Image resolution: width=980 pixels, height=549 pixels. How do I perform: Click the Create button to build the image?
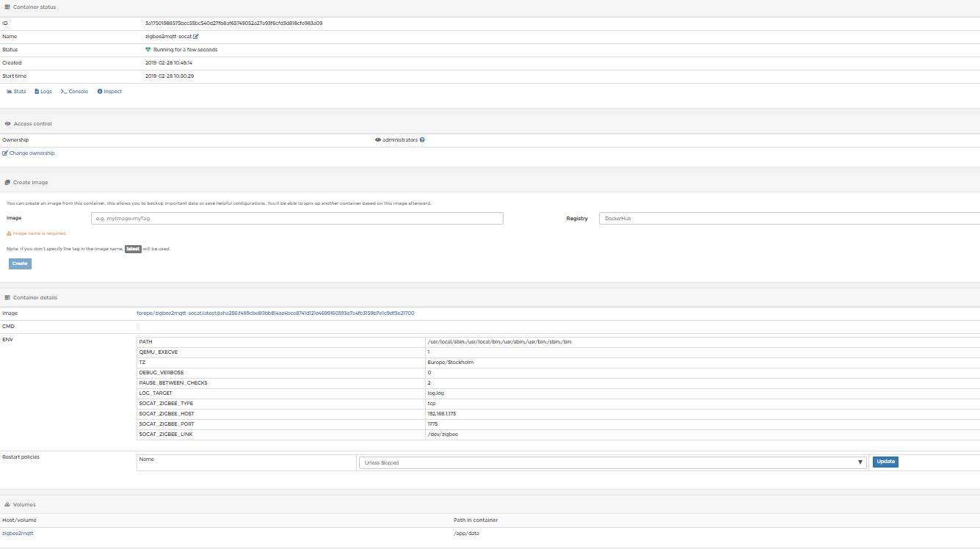(x=19, y=263)
